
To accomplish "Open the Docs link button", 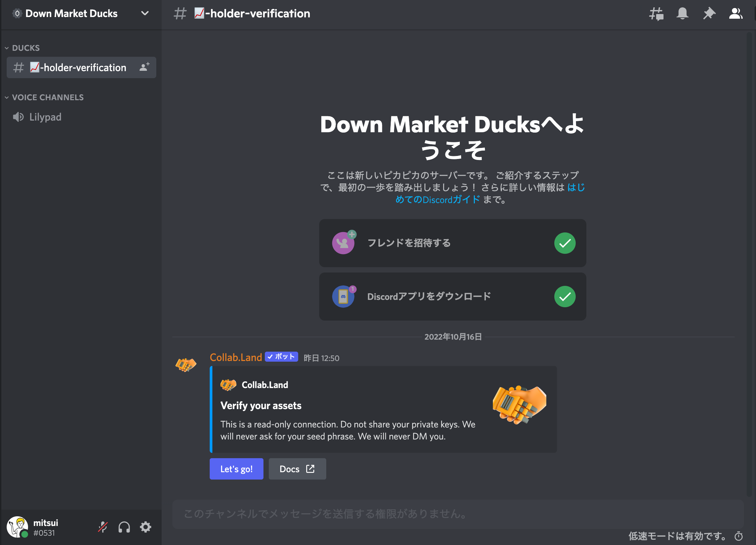I will coord(297,469).
